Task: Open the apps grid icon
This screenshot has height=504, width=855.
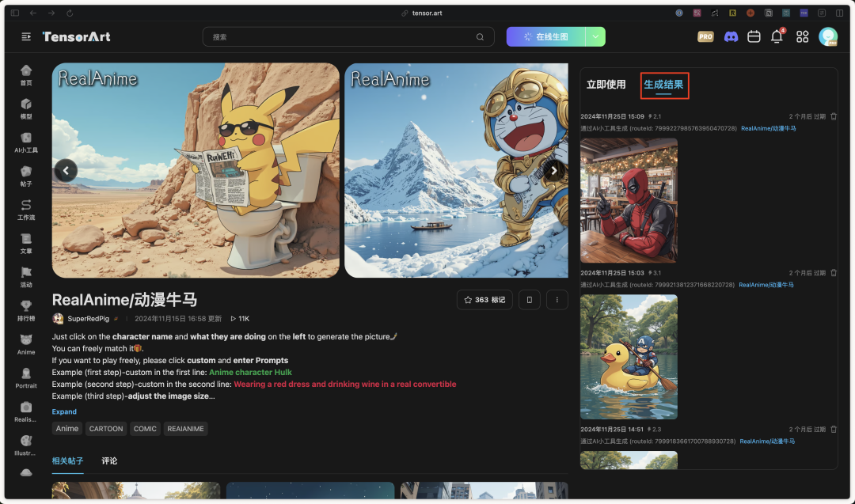Action: click(802, 36)
